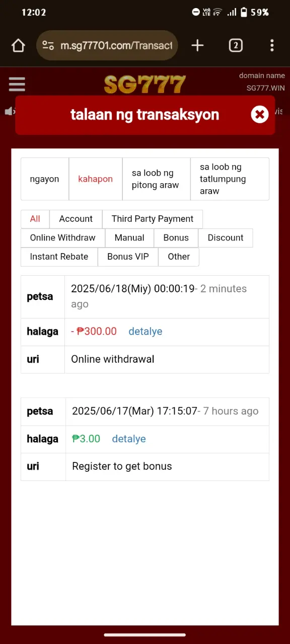Select the ngayon date filter

tap(45, 179)
